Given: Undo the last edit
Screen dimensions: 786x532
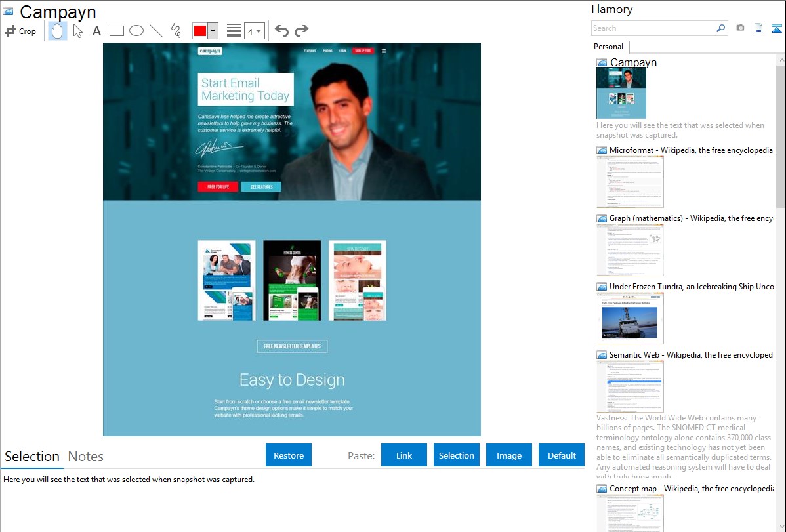Looking at the screenshot, I should pyautogui.click(x=281, y=31).
